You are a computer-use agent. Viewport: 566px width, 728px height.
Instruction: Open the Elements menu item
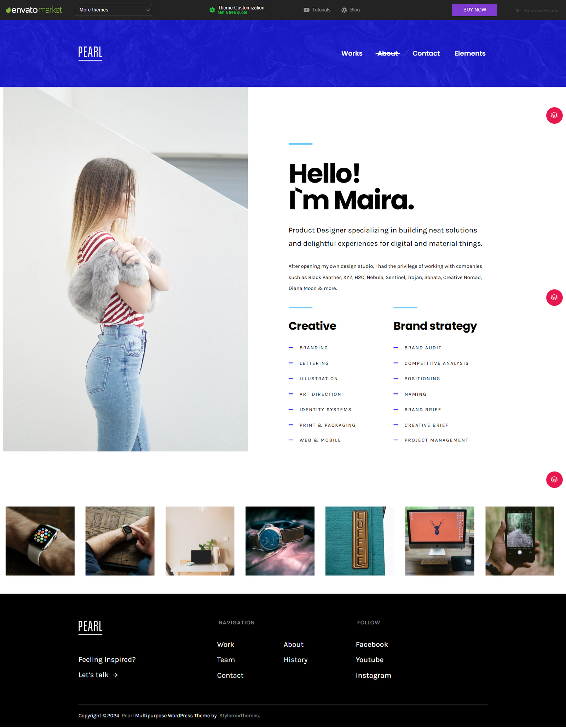tap(470, 53)
